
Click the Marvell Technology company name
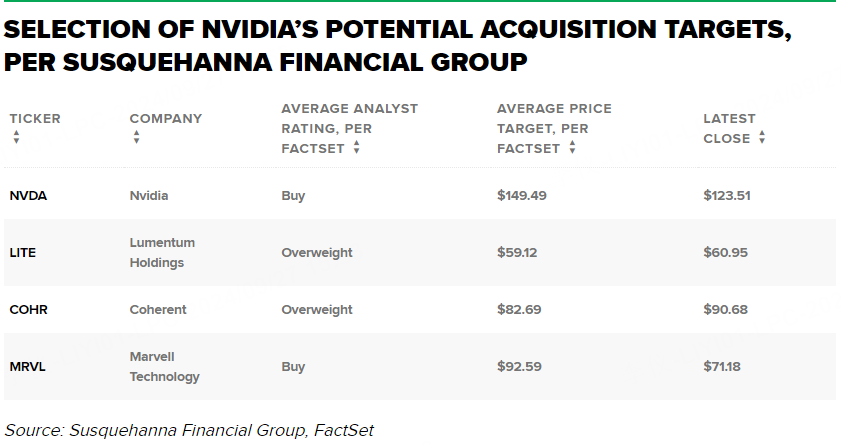pos(164,367)
